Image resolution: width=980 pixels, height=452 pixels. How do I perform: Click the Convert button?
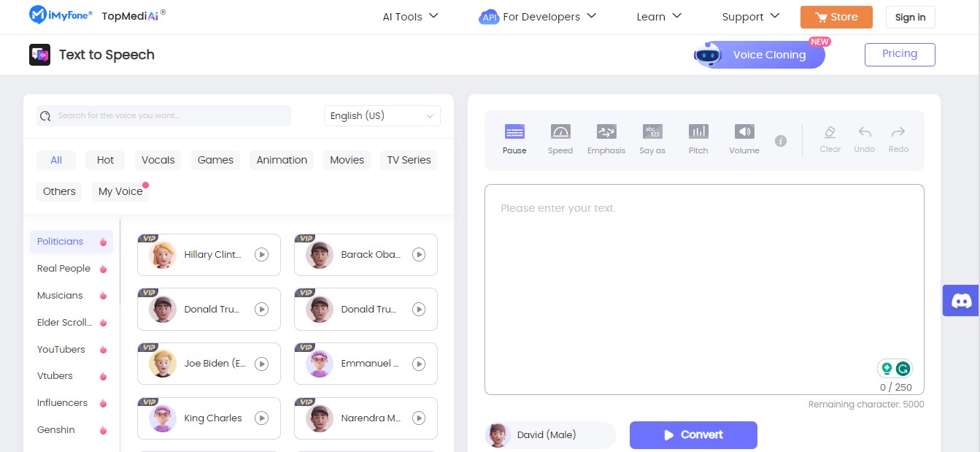pos(693,435)
